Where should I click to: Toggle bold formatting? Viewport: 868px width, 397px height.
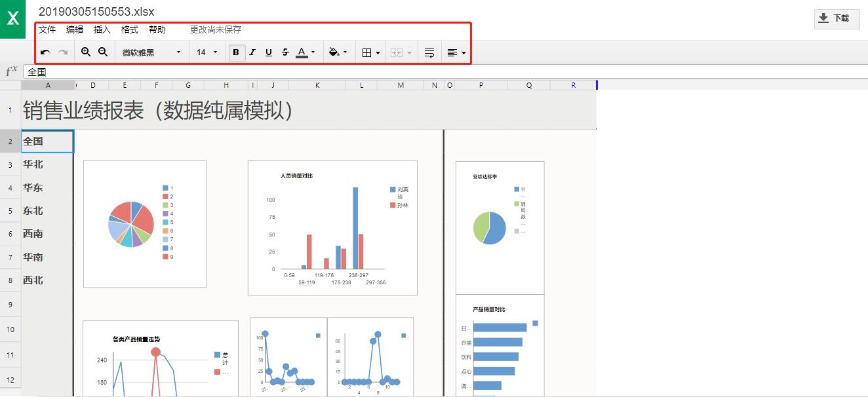click(x=236, y=52)
